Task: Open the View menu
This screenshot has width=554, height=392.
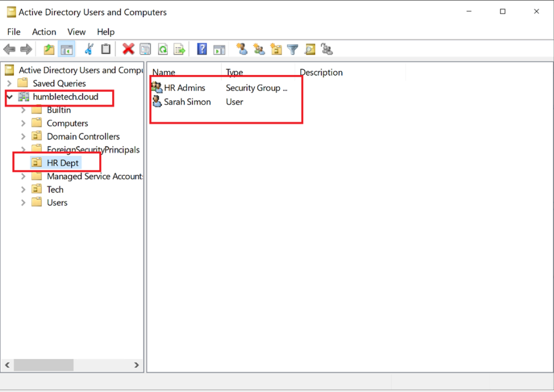Action: (76, 32)
